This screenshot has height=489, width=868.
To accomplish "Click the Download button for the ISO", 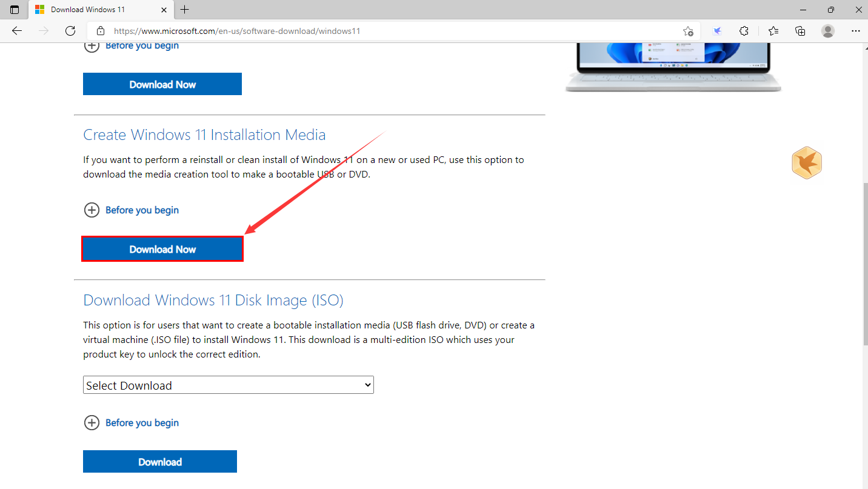I will click(x=159, y=461).
